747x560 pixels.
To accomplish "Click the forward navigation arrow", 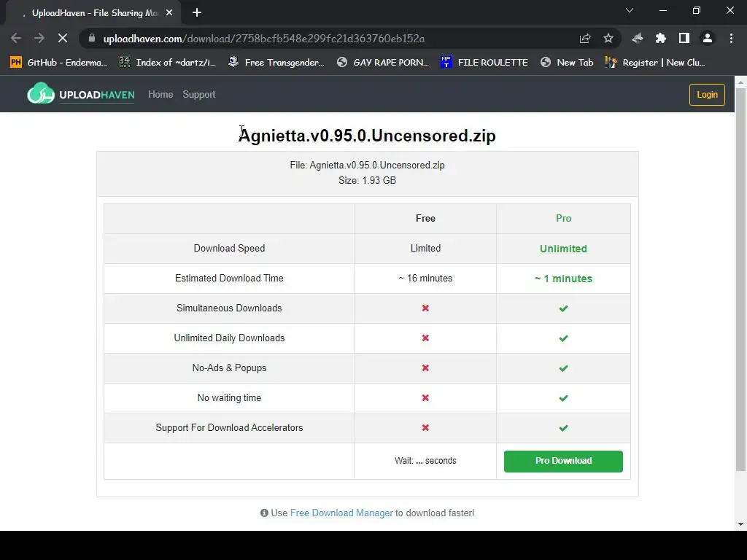I will tap(39, 38).
